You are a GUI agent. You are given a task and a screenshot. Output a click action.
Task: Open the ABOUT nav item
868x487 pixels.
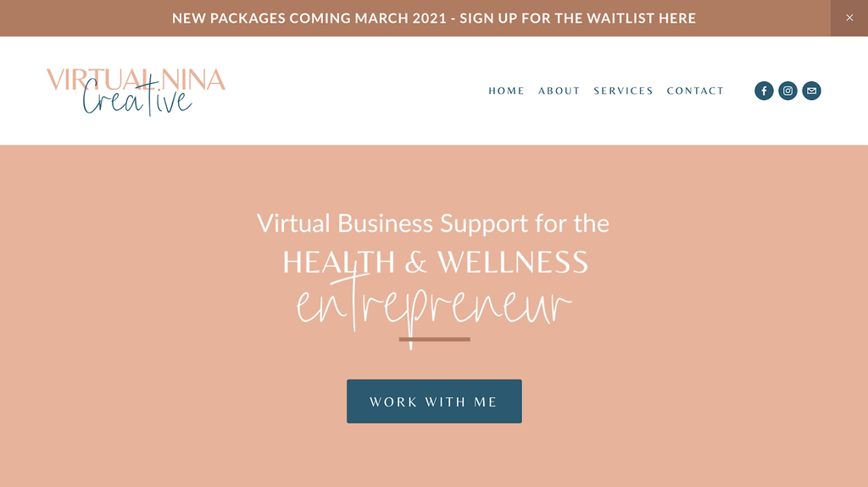click(559, 91)
